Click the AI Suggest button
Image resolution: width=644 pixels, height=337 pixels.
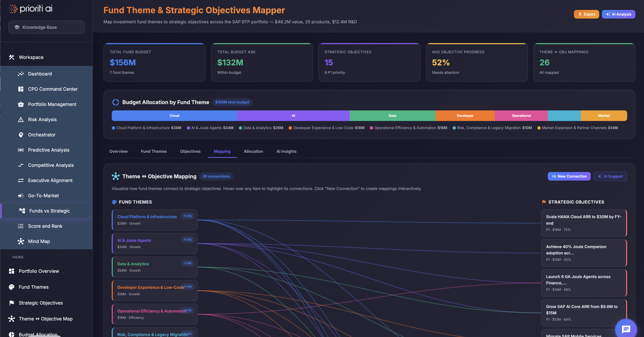[x=610, y=176]
